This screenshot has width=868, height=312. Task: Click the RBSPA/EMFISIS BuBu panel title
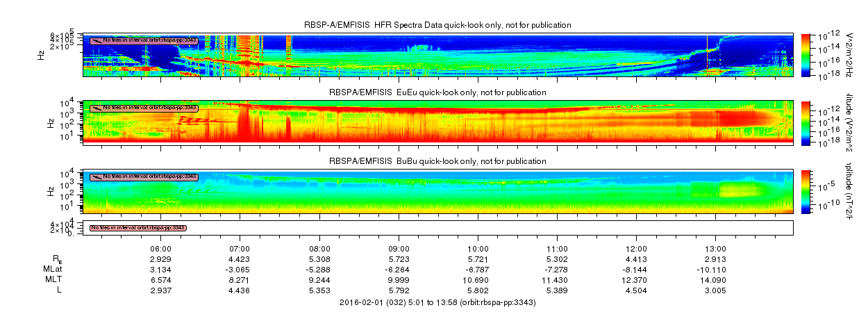[x=437, y=161]
